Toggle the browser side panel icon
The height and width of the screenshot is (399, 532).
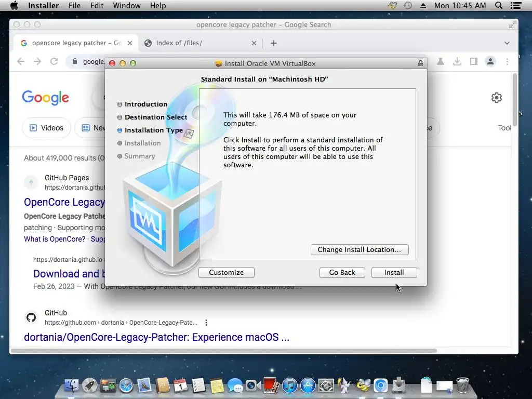coord(474,61)
